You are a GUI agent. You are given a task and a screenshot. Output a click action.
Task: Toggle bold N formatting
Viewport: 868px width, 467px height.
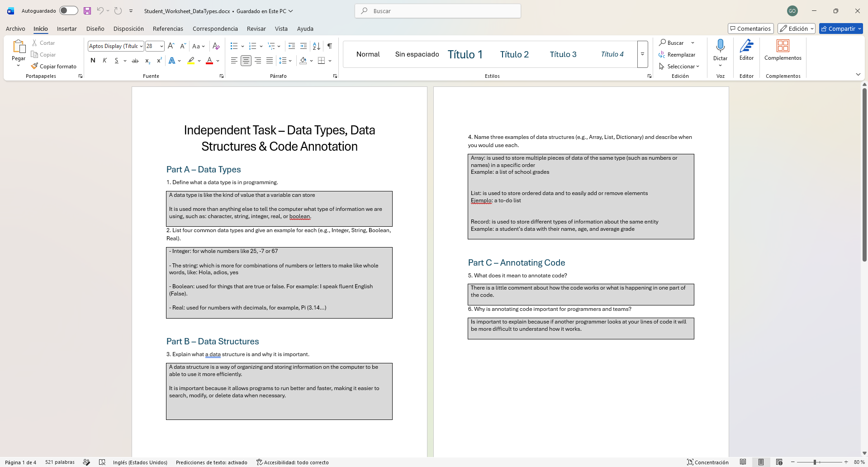[x=93, y=61]
